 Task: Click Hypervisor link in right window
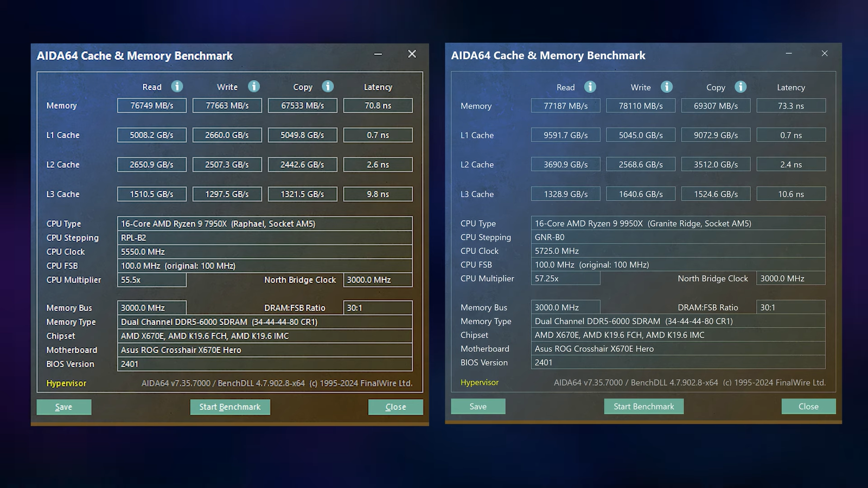tap(480, 382)
